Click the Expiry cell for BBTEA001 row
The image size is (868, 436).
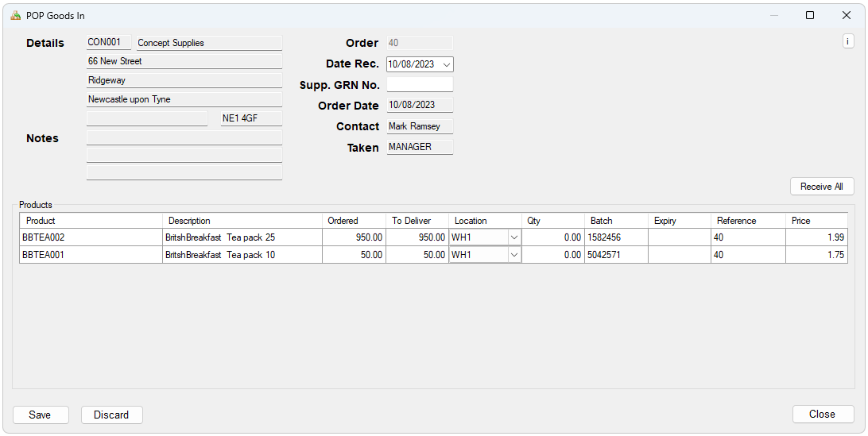click(x=679, y=255)
